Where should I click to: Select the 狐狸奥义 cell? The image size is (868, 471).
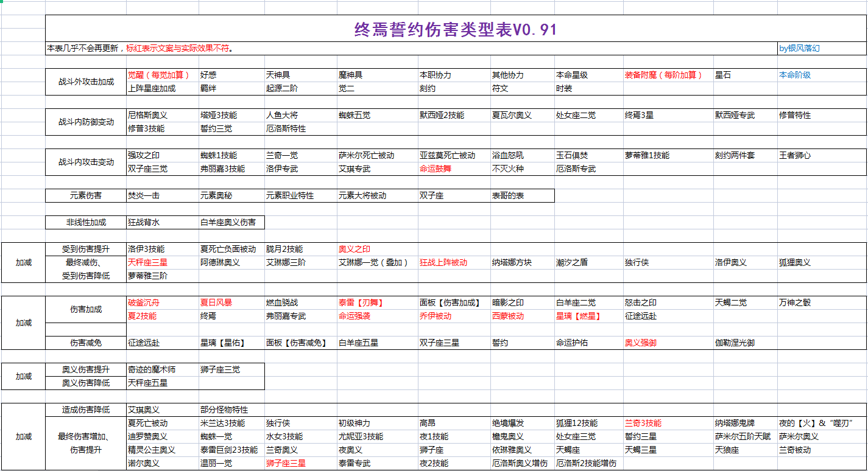[822, 262]
